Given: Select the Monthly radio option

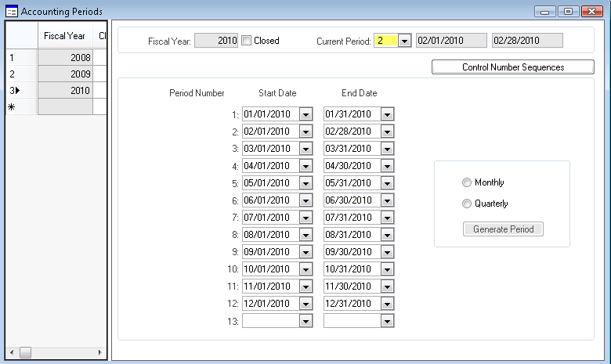Looking at the screenshot, I should (468, 182).
